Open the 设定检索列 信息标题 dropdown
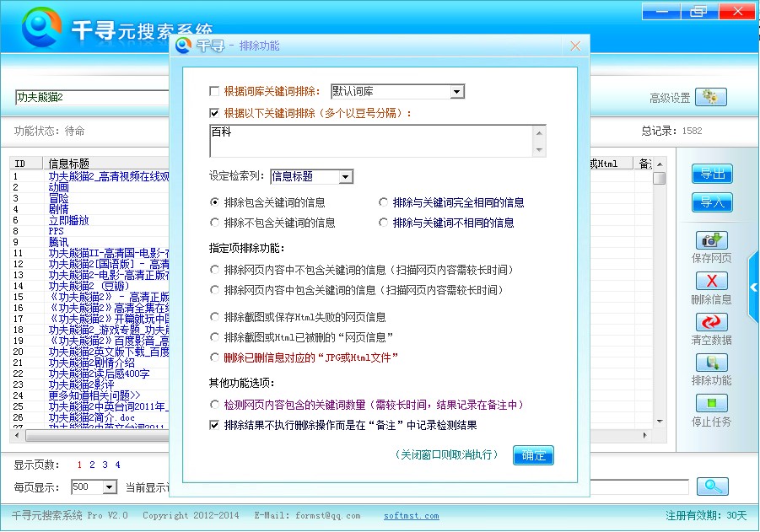 [345, 176]
